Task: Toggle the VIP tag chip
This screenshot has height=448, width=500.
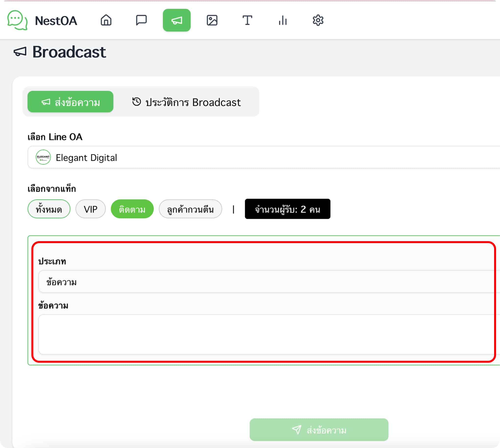Action: (91, 209)
